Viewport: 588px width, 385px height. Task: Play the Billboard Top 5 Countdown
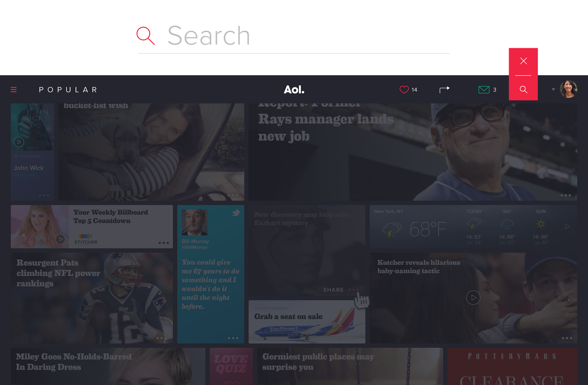(x=60, y=239)
